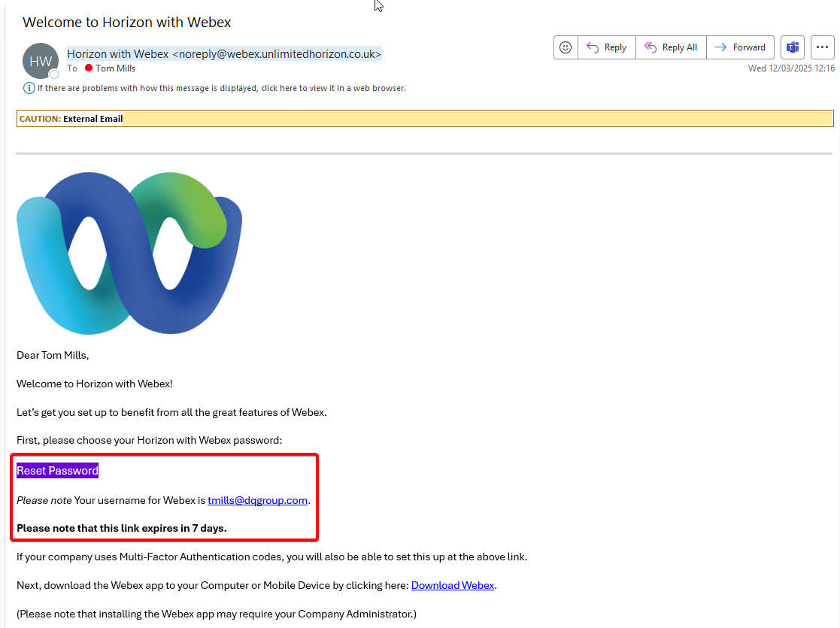This screenshot has width=840, height=628.
Task: Click 'Welcome to Horizon with Webex!' body line
Action: 94,384
